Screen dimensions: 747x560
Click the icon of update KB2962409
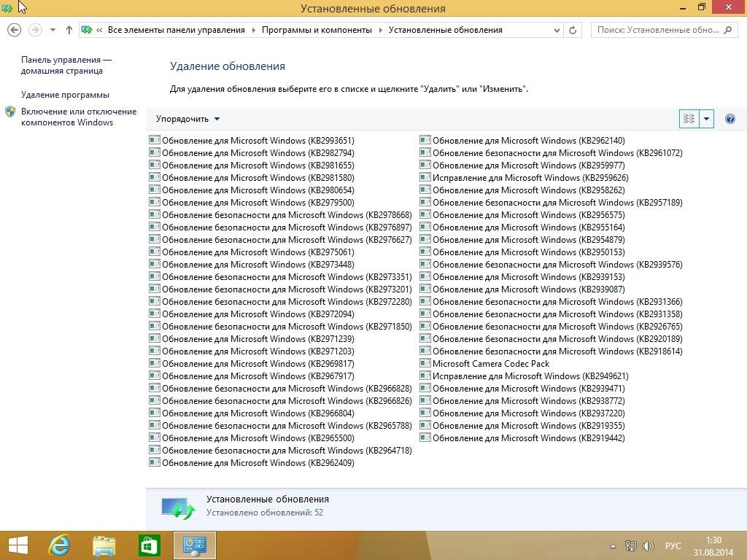(x=155, y=462)
